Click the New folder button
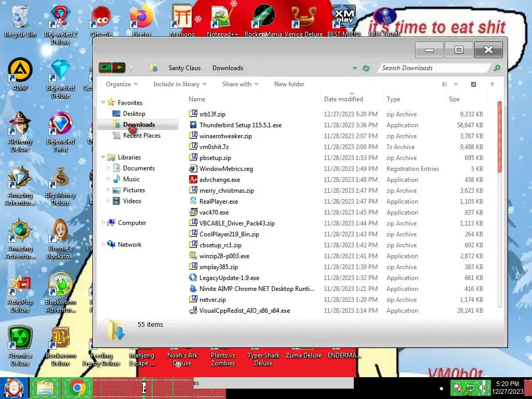532x399 pixels. coord(289,84)
